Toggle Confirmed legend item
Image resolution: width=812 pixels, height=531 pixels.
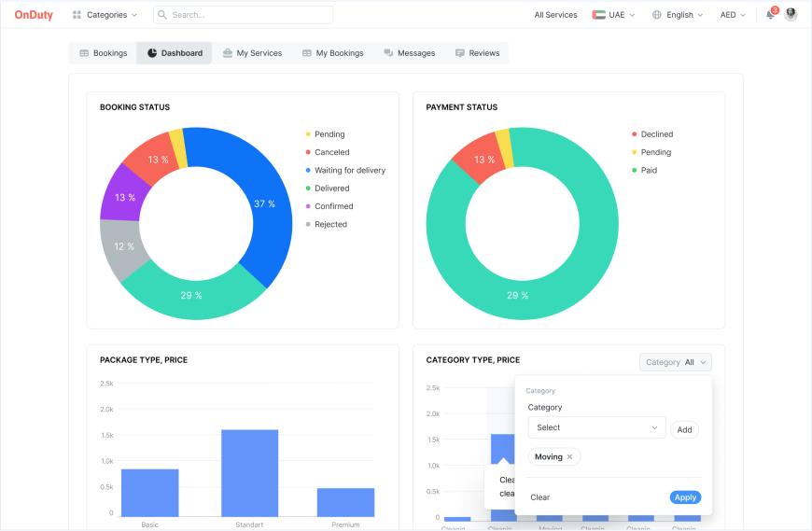[x=329, y=206]
